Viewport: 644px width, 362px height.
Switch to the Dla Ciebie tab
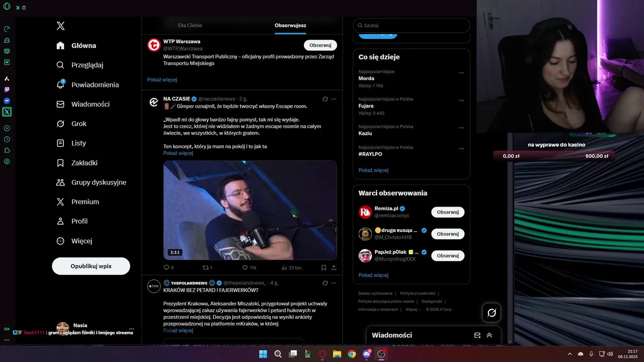point(190,25)
